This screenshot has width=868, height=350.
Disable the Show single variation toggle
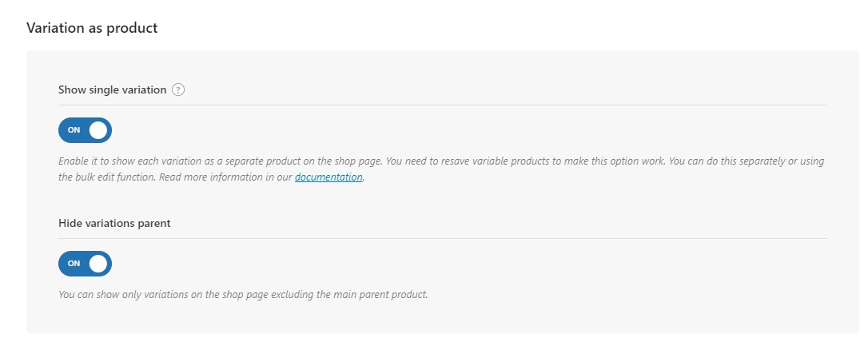[x=86, y=130]
